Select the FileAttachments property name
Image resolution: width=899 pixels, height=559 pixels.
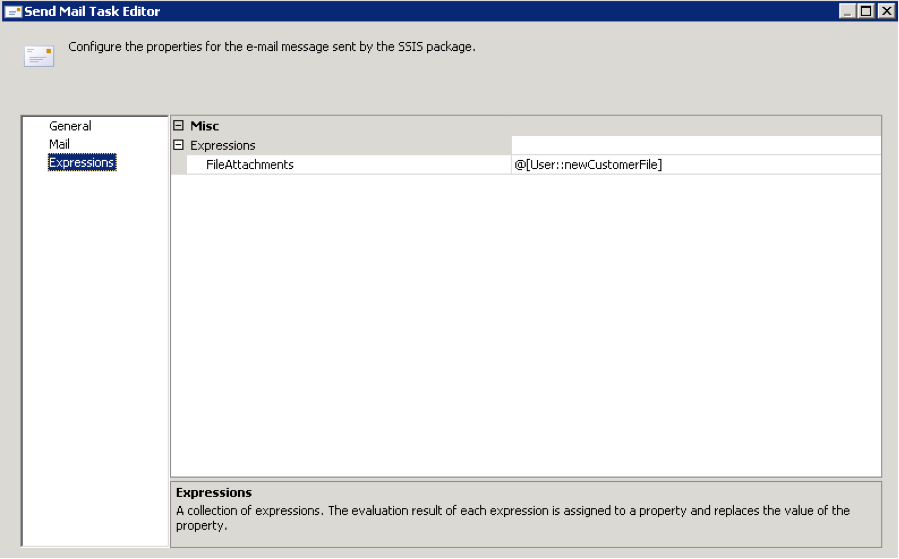point(249,165)
